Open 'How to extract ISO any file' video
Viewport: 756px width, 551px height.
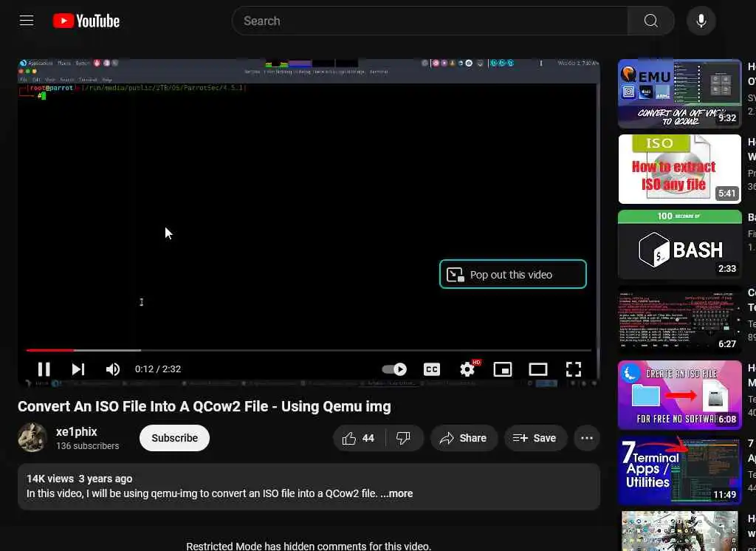(x=679, y=169)
